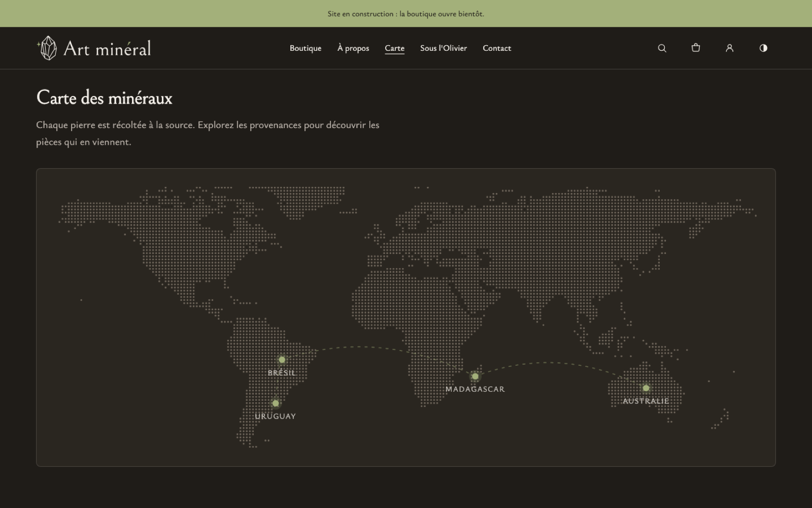812x508 pixels.
Task: Click the URUGUAY map label
Action: point(276,416)
